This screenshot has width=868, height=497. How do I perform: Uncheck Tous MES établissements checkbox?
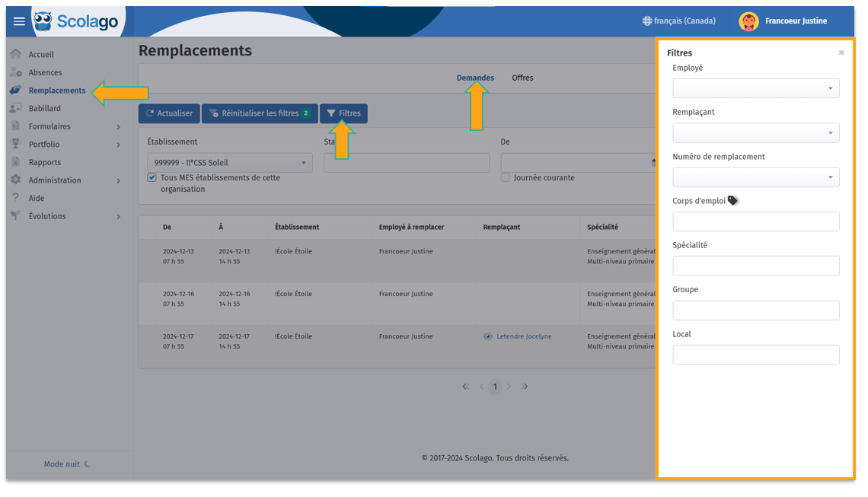(x=152, y=177)
